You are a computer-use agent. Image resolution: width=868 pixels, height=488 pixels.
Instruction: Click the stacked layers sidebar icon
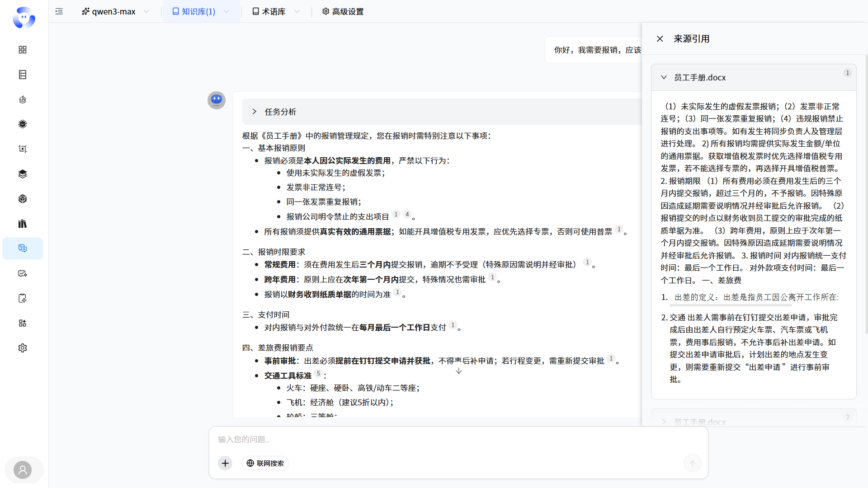[x=23, y=174]
